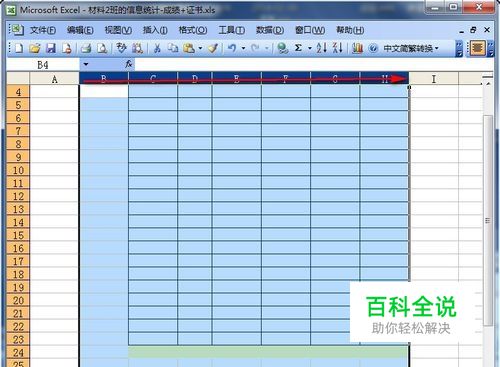
Task: Restore the workbook window inside Excel
Action: click(473, 30)
